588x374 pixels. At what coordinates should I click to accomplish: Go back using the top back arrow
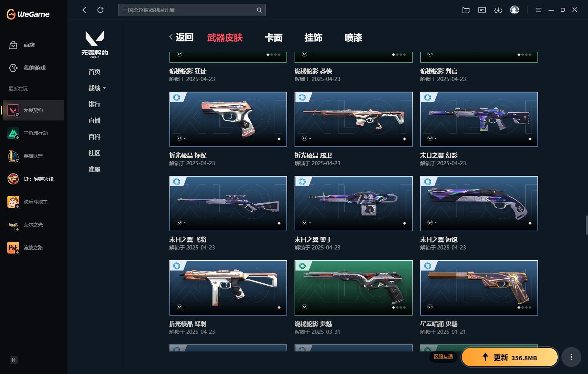click(84, 10)
